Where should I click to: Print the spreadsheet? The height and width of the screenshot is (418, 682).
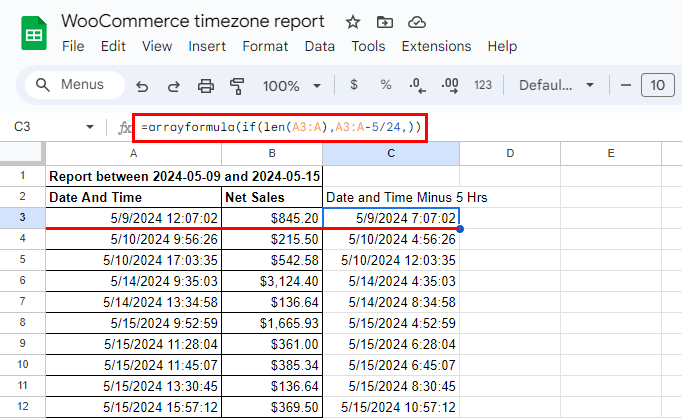click(205, 86)
